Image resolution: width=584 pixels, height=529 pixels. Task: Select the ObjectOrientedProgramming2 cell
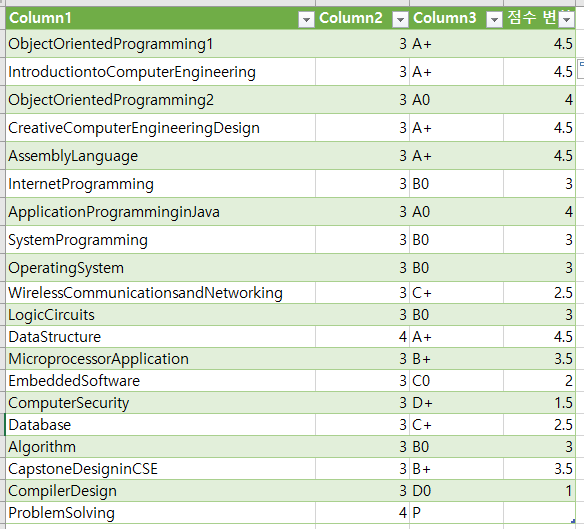pos(161,99)
